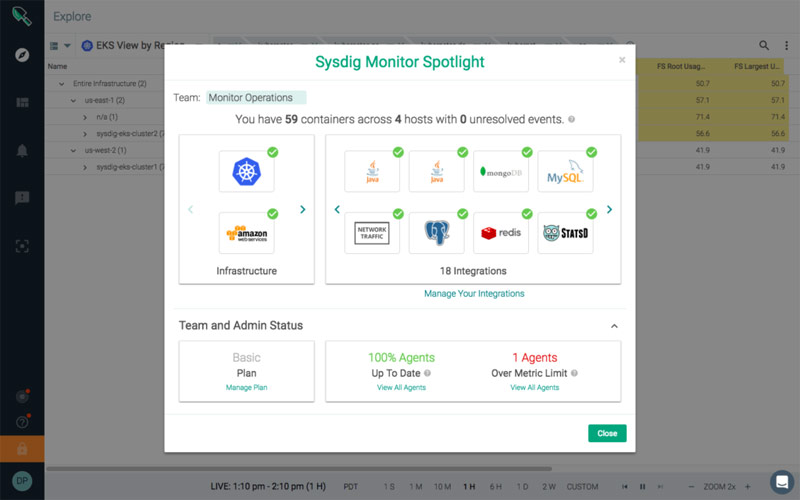Sort by FS Root Usage column header

tap(681, 66)
